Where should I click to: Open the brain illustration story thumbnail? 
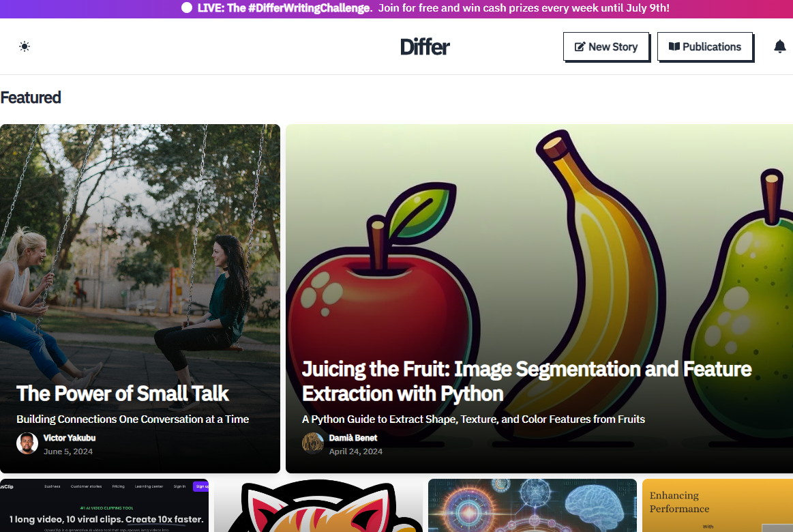pyautogui.click(x=532, y=505)
